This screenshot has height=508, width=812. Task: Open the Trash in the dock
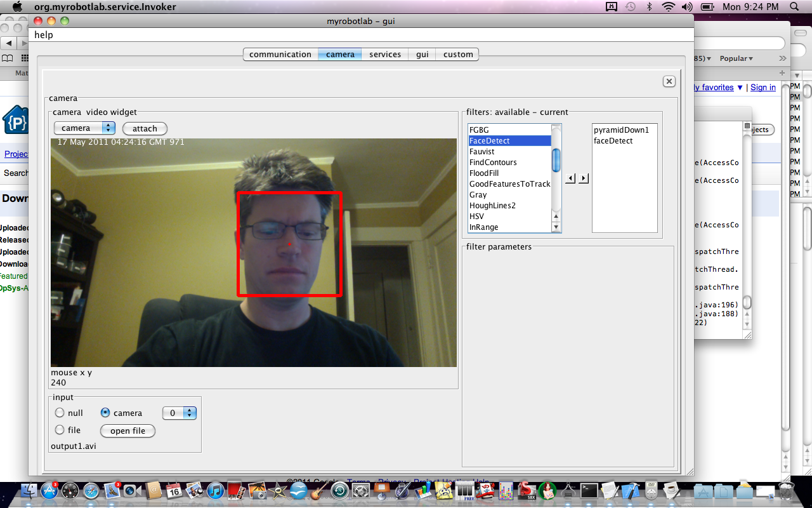(x=786, y=491)
